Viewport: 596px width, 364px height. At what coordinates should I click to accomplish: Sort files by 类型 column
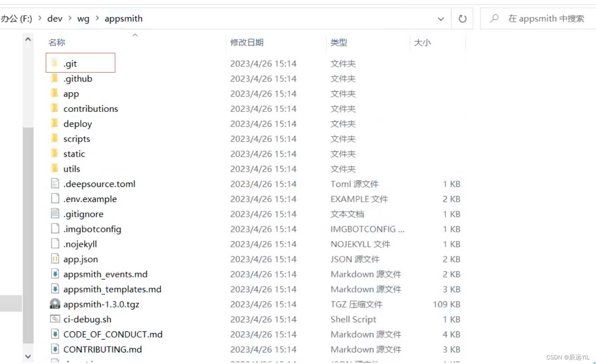point(339,43)
